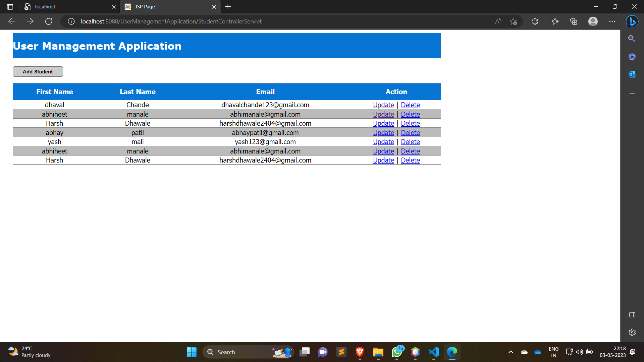Expand hidden icons in the system tray
Viewport: 644px width, 362px height.
point(511,352)
